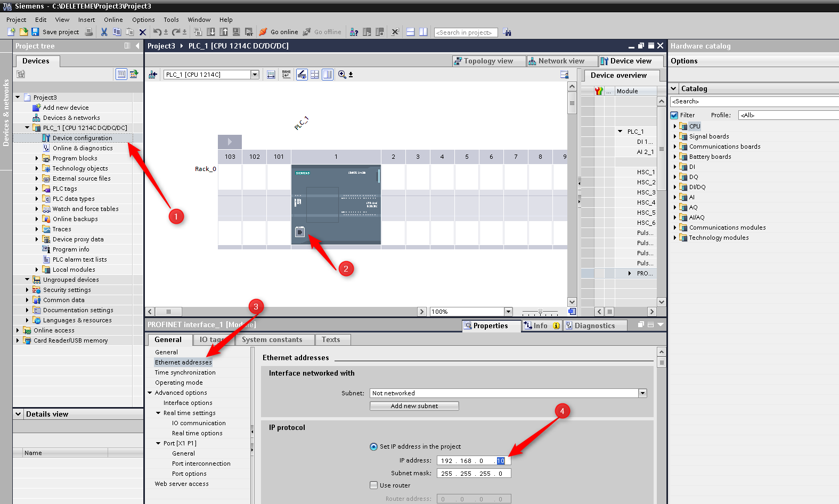The height and width of the screenshot is (504, 839).
Task: Split the editor space horizontally
Action: (411, 32)
